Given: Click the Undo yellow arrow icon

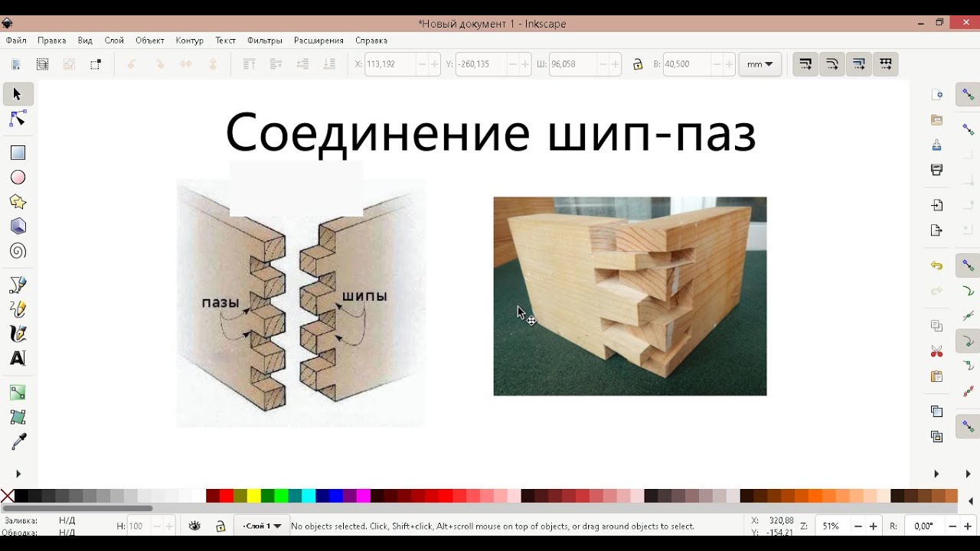Looking at the screenshot, I should [936, 266].
